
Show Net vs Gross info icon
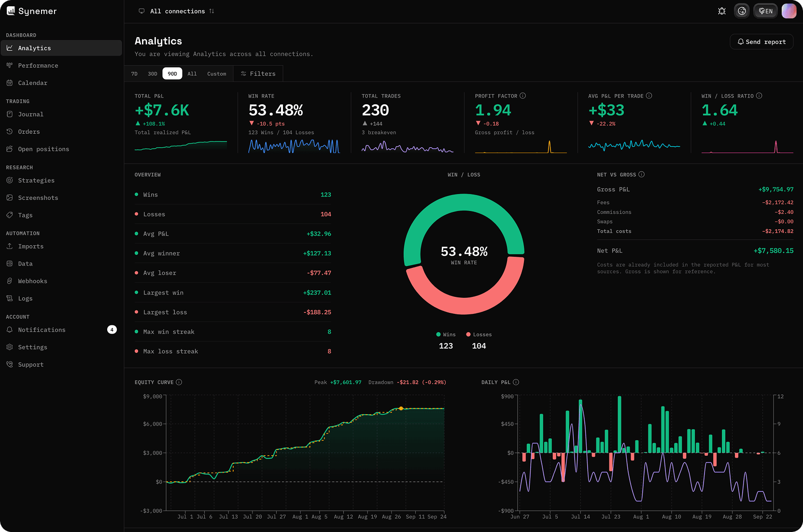tap(642, 174)
